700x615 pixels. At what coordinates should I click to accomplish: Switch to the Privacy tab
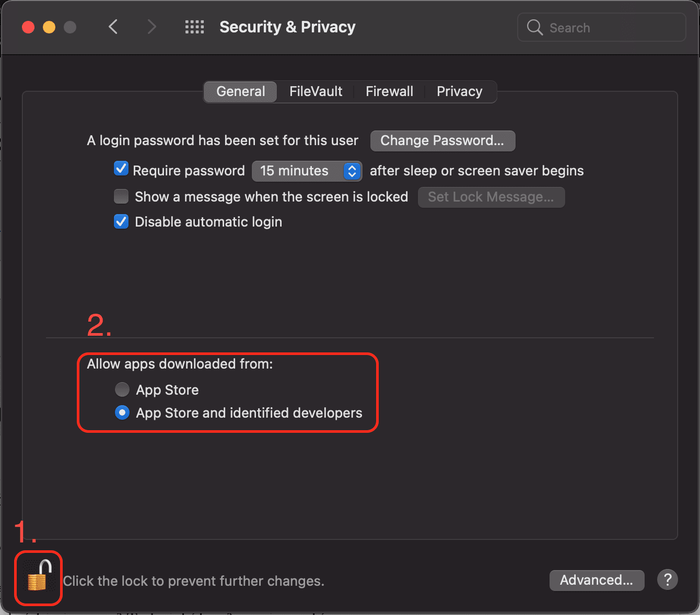tap(459, 91)
